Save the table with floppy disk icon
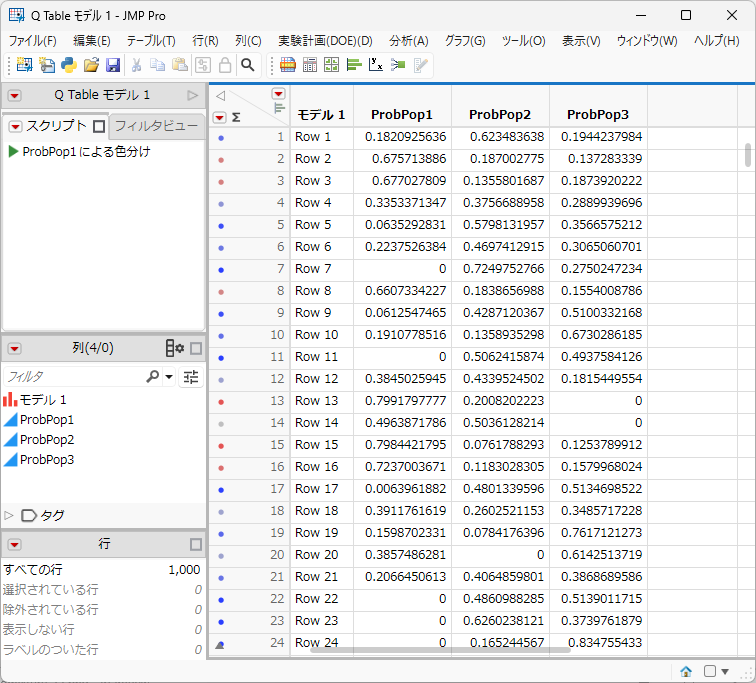 [113, 65]
